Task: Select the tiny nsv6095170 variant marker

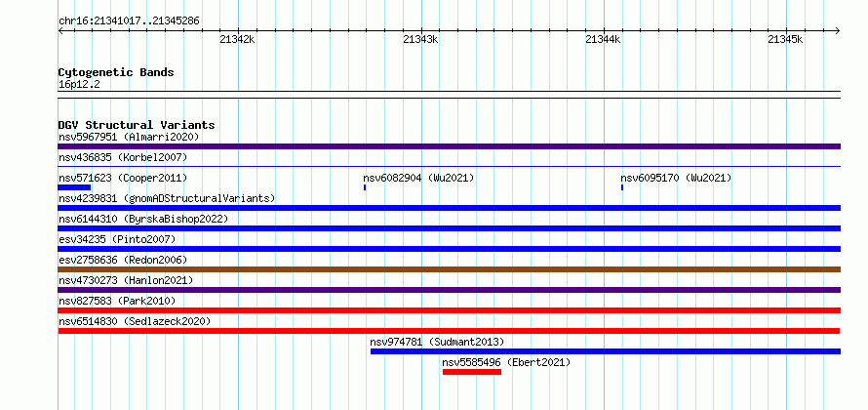Action: pyautogui.click(x=622, y=187)
